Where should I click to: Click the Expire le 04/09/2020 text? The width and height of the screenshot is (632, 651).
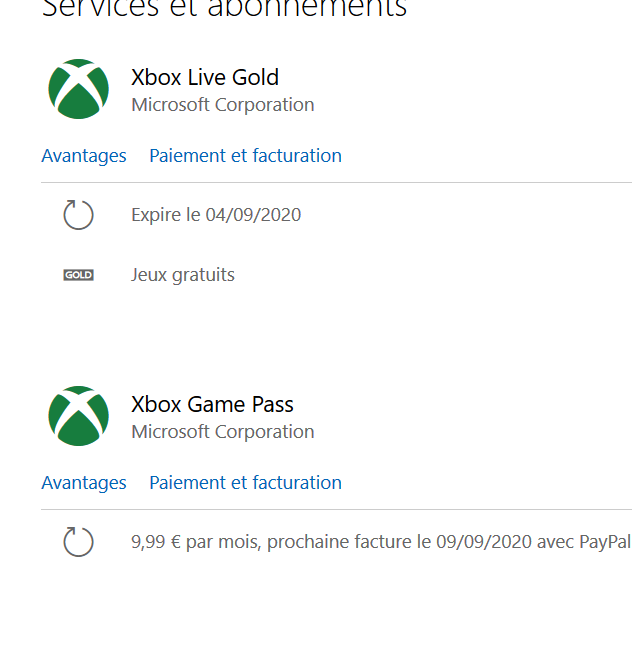(x=216, y=215)
